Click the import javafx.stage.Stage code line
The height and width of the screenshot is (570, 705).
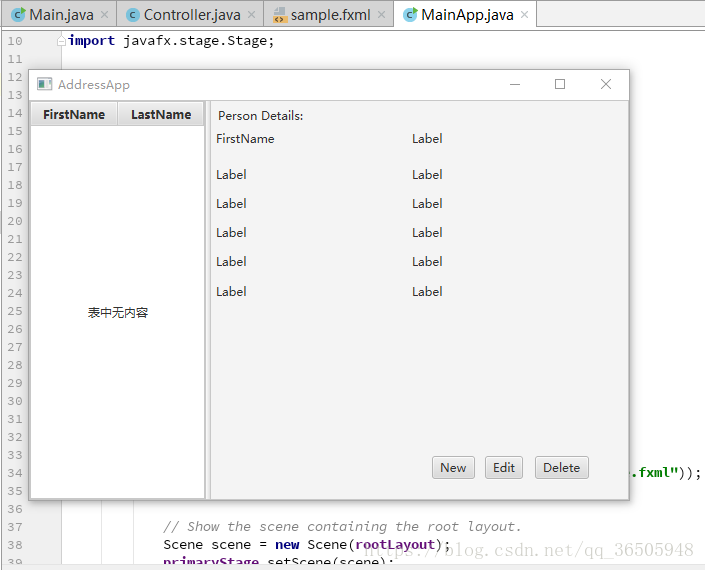coord(171,41)
